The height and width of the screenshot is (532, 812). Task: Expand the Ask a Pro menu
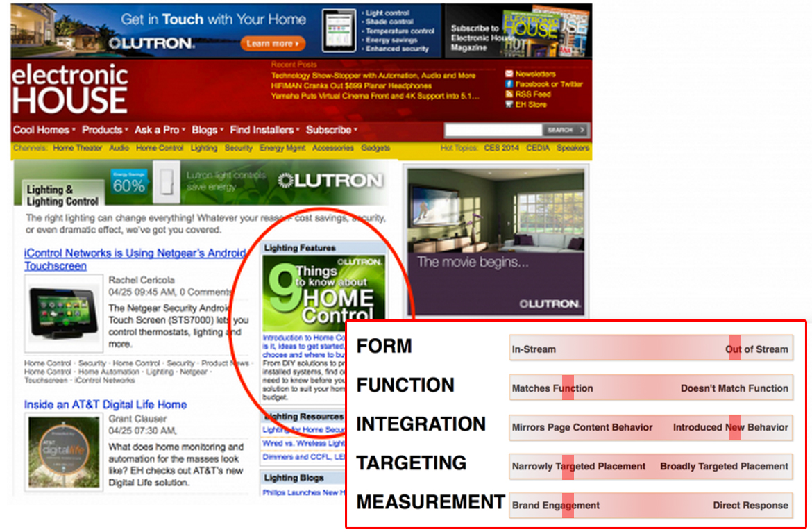pyautogui.click(x=160, y=130)
